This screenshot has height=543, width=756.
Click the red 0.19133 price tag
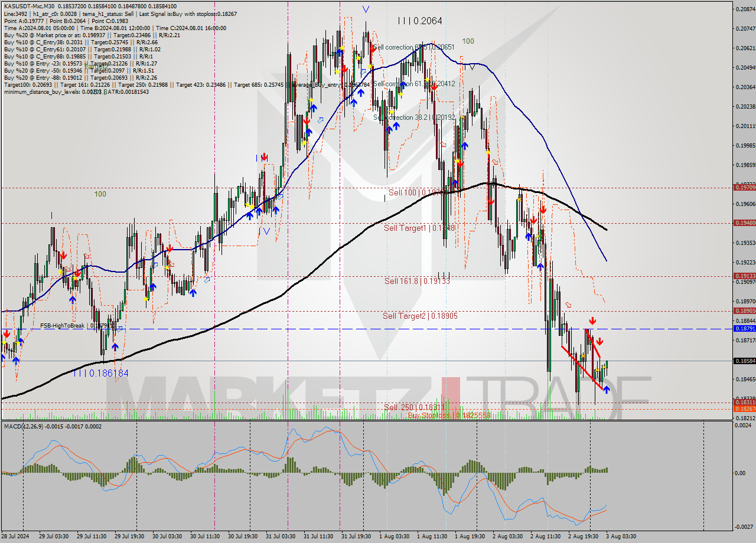point(744,276)
